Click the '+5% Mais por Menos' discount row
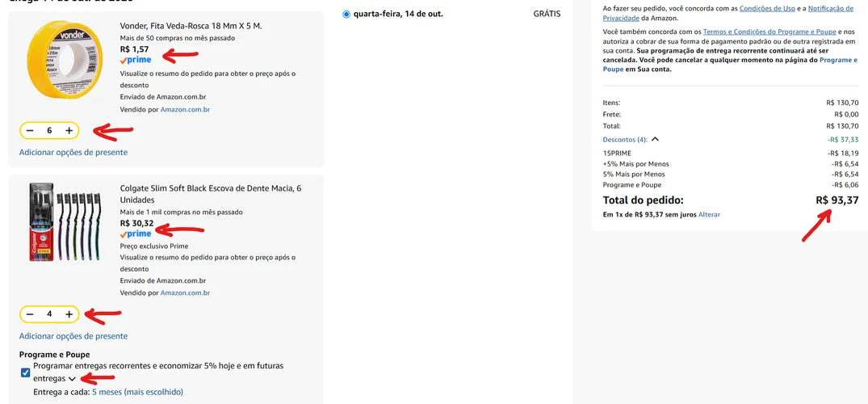868x404 pixels. pyautogui.click(x=731, y=164)
